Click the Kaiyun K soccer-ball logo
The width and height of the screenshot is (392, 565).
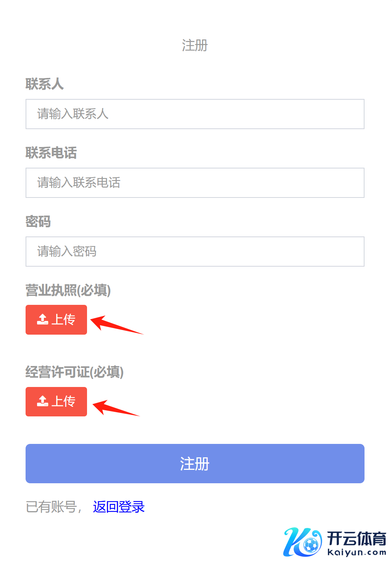click(x=302, y=542)
